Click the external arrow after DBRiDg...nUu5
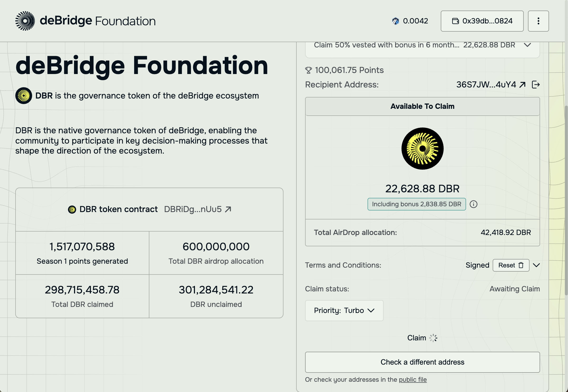Image resolution: width=568 pixels, height=392 pixels. pyautogui.click(x=228, y=209)
